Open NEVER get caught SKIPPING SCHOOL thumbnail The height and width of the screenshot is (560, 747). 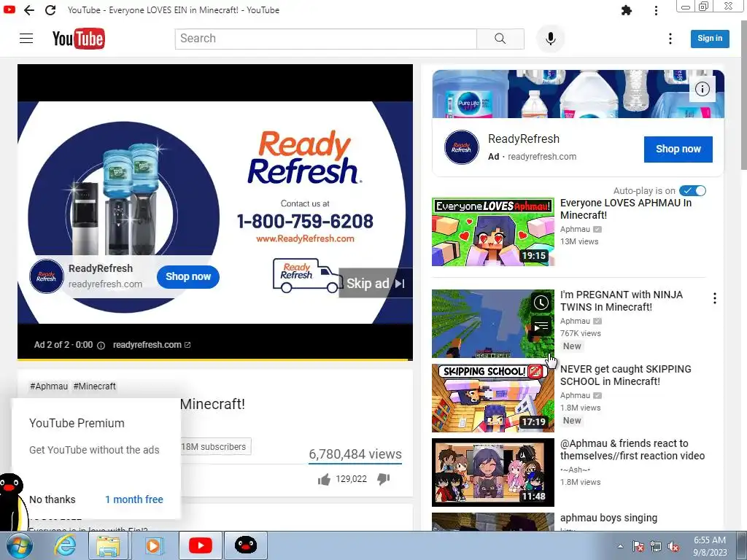(493, 398)
